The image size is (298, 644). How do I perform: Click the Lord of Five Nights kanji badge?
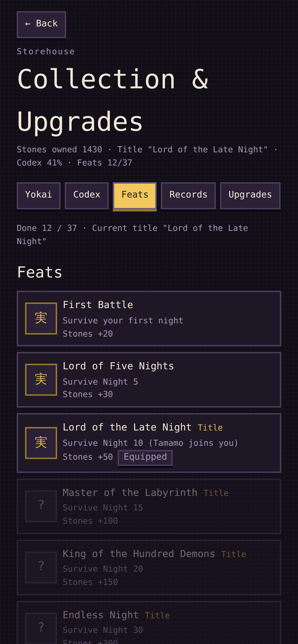(41, 379)
